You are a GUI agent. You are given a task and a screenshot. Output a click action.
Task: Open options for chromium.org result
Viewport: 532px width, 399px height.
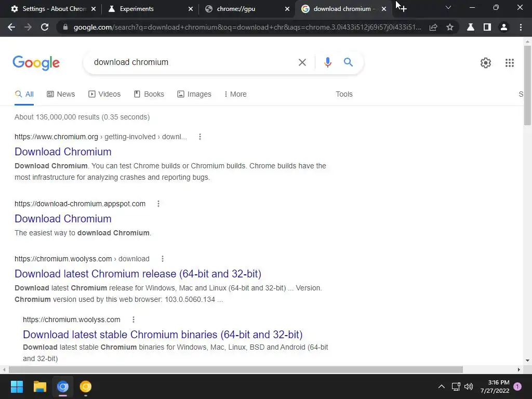200,137
